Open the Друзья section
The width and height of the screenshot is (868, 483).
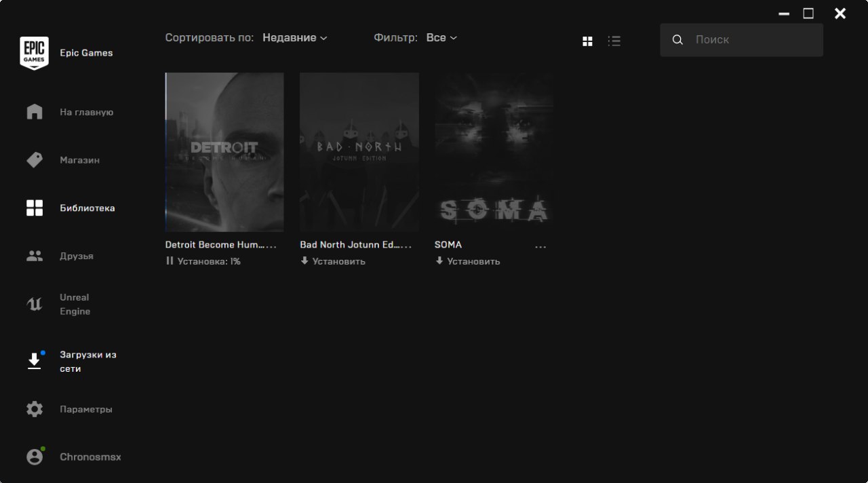pos(77,256)
